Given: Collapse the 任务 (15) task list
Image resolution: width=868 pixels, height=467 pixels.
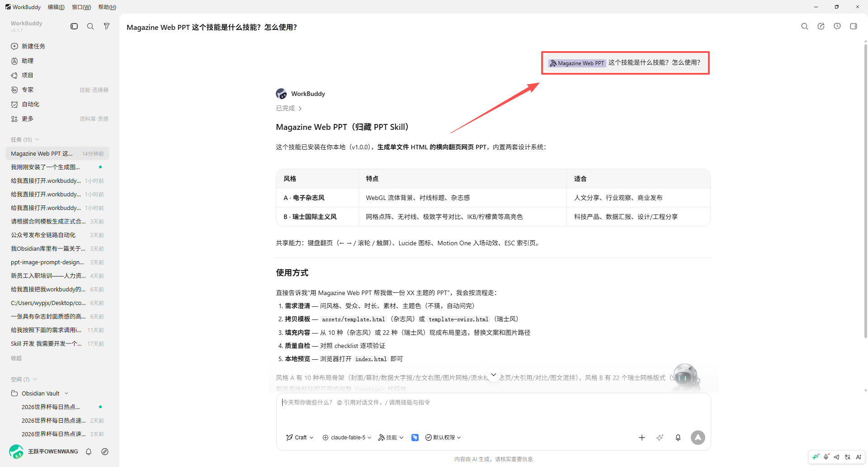Looking at the screenshot, I should click(25, 139).
